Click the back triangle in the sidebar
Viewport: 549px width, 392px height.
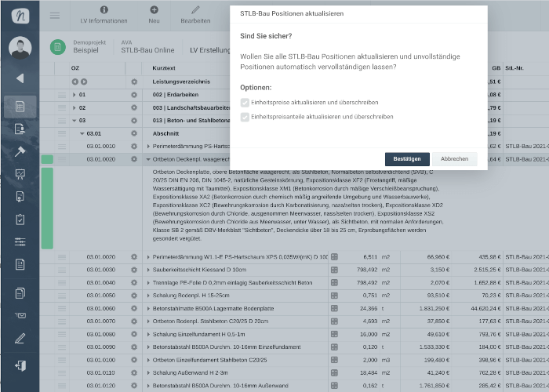pyautogui.click(x=20, y=78)
